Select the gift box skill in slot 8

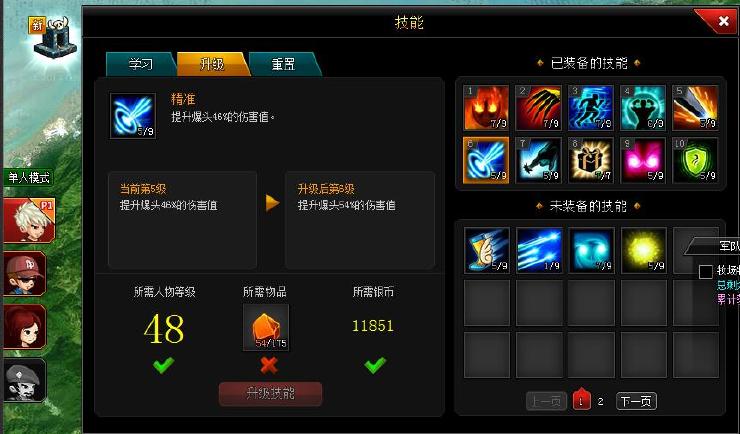pos(591,160)
